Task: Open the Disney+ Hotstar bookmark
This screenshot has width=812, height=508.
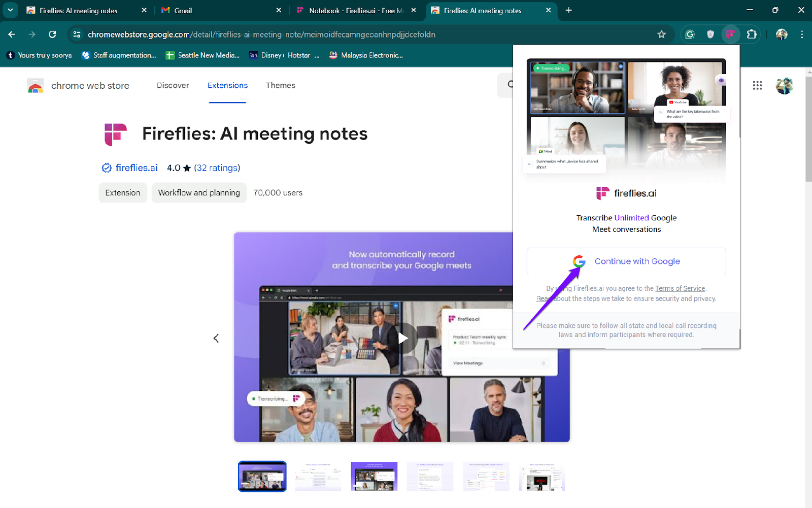Action: (284, 55)
